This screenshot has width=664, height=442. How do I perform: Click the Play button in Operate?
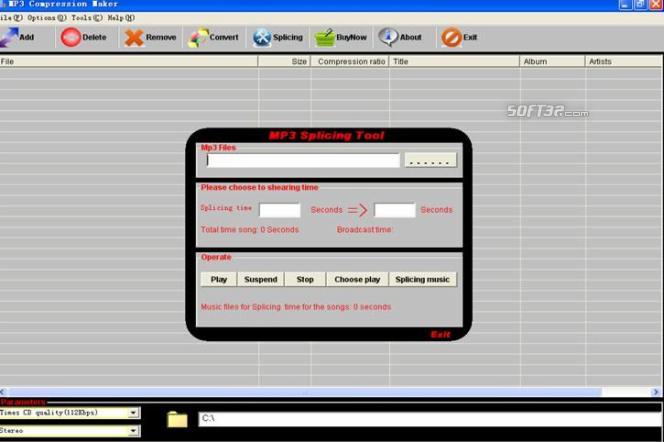[x=219, y=279]
